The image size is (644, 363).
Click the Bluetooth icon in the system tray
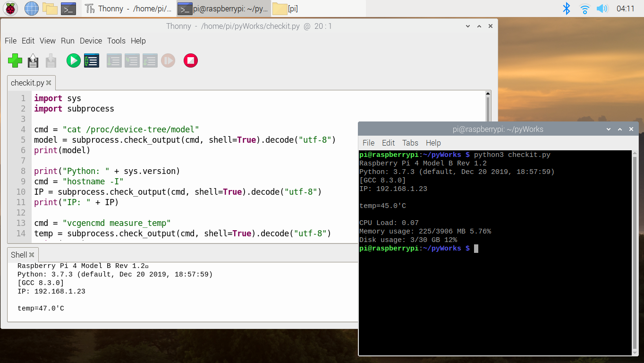tap(566, 8)
